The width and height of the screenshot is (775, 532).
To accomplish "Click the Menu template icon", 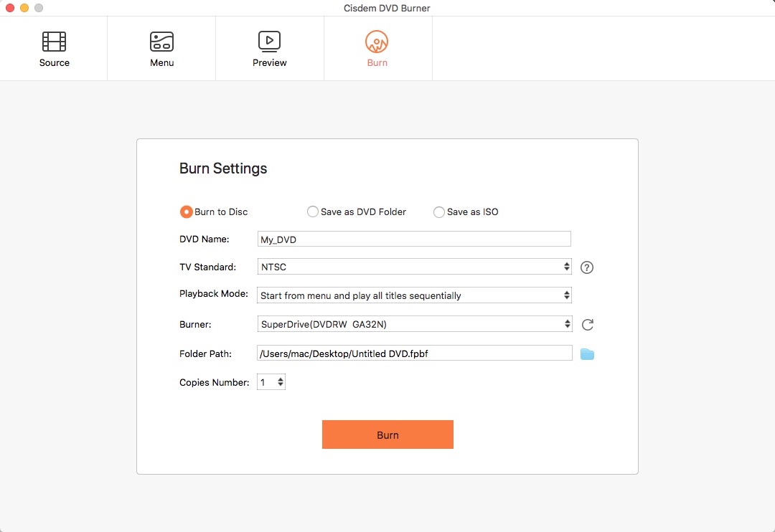I will tap(161, 42).
